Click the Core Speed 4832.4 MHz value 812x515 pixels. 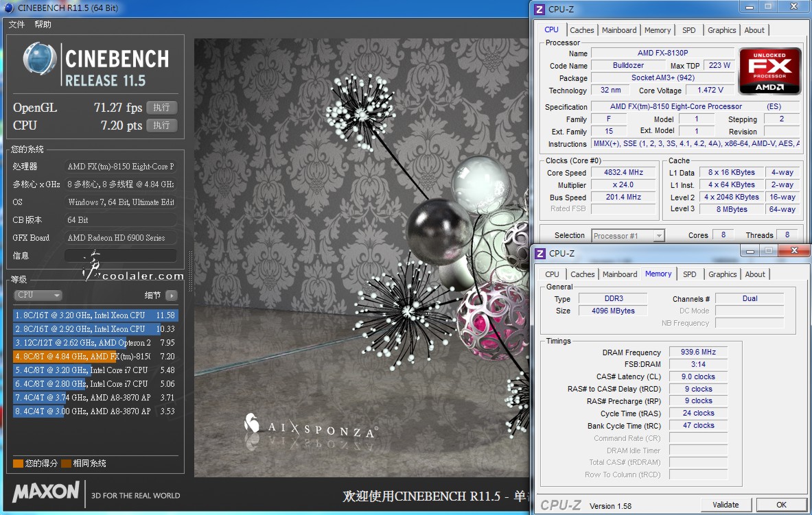click(x=623, y=172)
